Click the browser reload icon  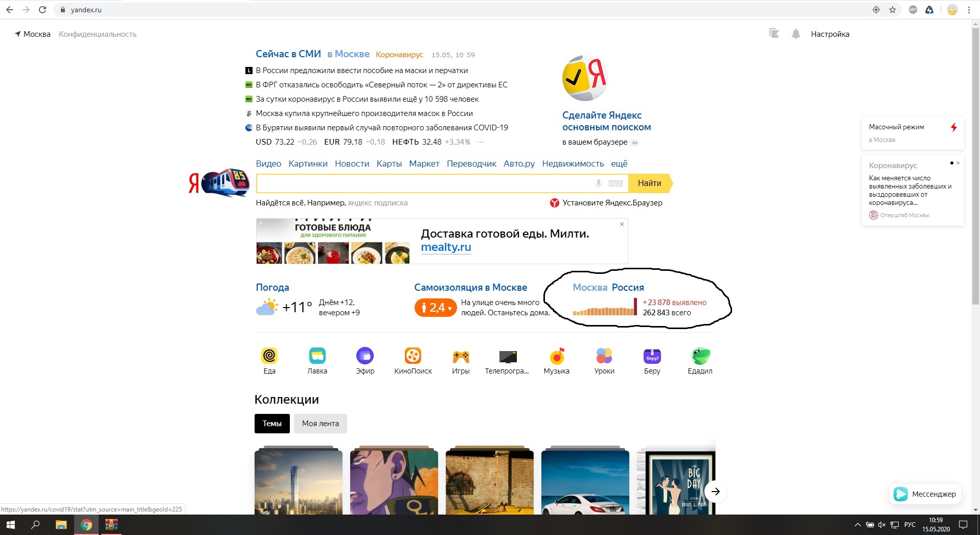pos(42,10)
